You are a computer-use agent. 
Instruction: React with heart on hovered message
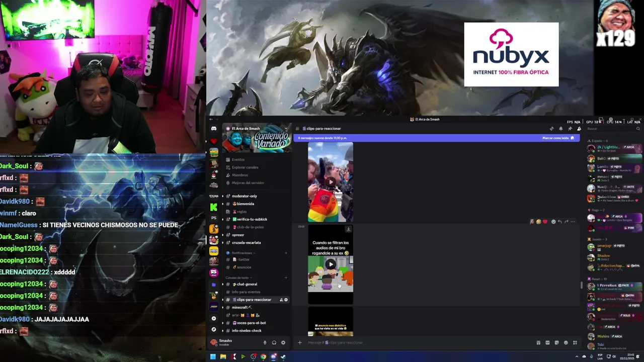click(545, 222)
